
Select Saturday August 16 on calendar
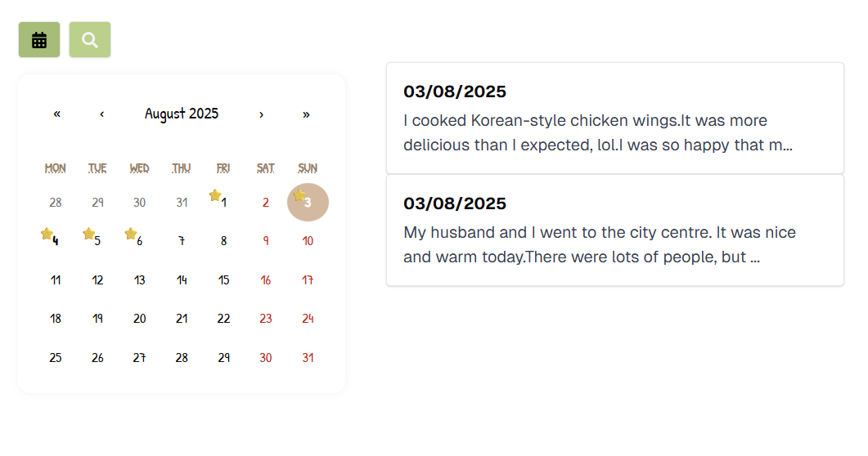coord(266,280)
